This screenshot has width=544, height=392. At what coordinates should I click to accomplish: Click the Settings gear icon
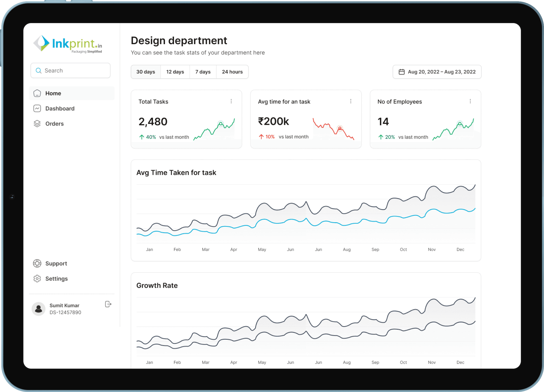(x=37, y=279)
